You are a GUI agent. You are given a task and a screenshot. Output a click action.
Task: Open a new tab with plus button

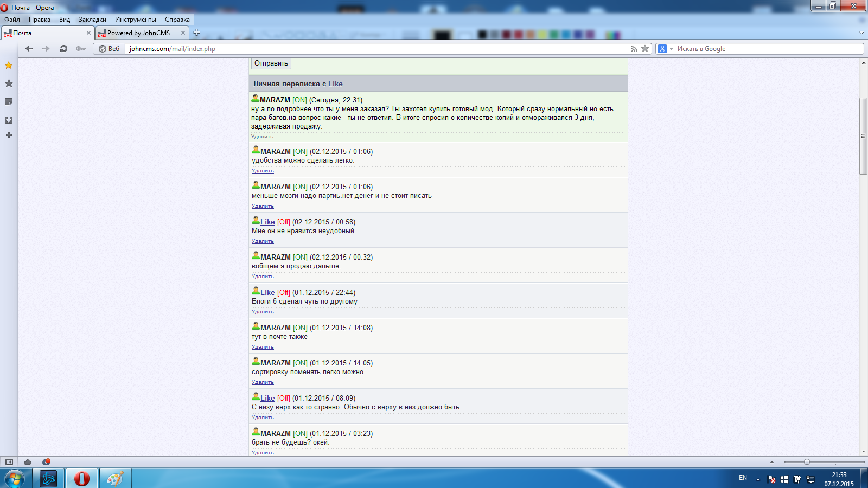[x=197, y=33]
